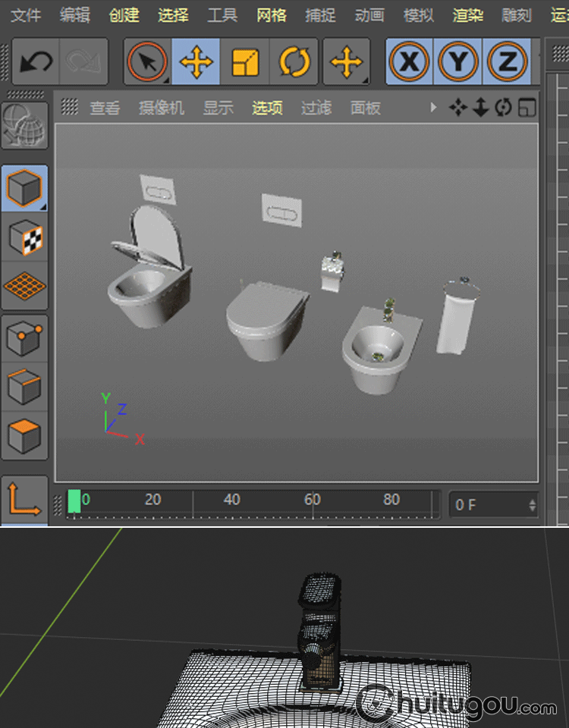Viewport: 569px width, 728px height.
Task: Open the 渲染 menu
Action: coord(467,15)
